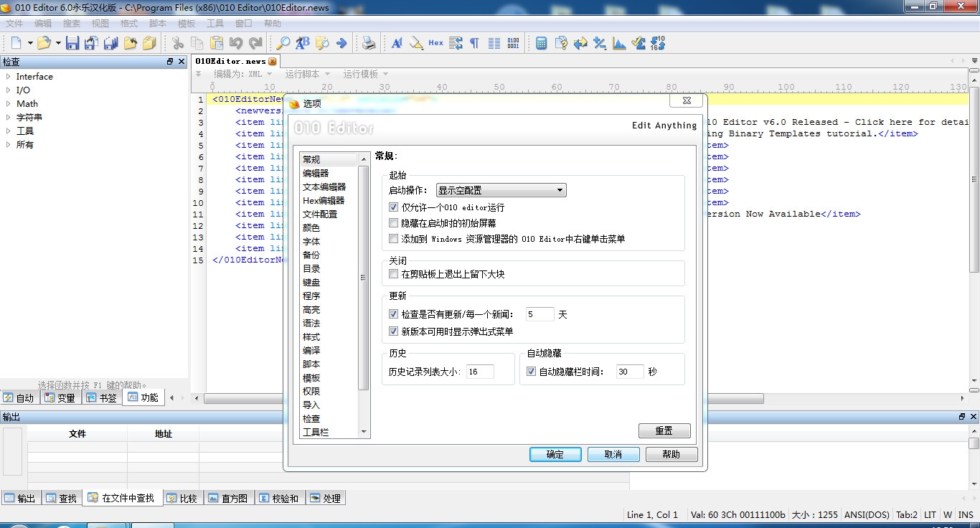
Task: Click the history list size input field
Action: click(x=480, y=372)
